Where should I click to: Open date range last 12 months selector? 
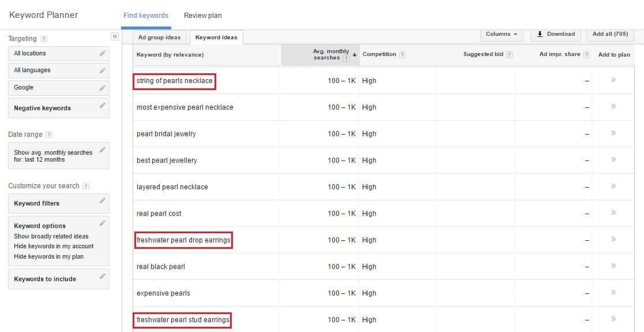pos(59,156)
